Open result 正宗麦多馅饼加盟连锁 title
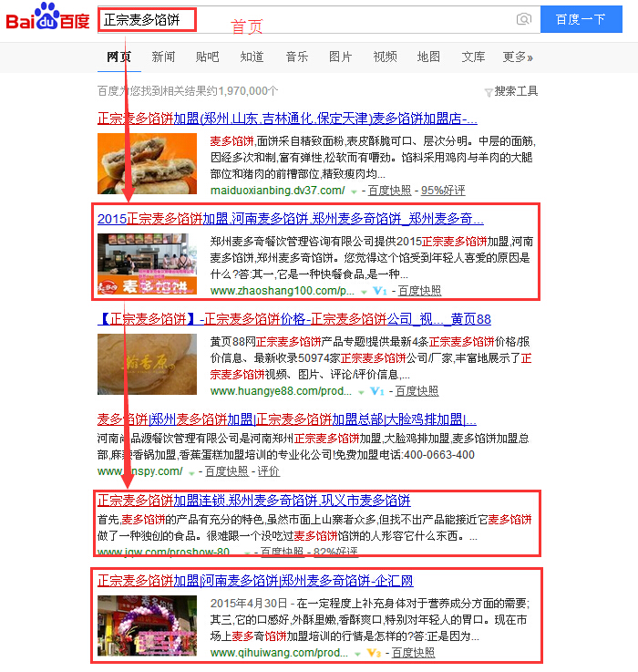 pyautogui.click(x=253, y=501)
